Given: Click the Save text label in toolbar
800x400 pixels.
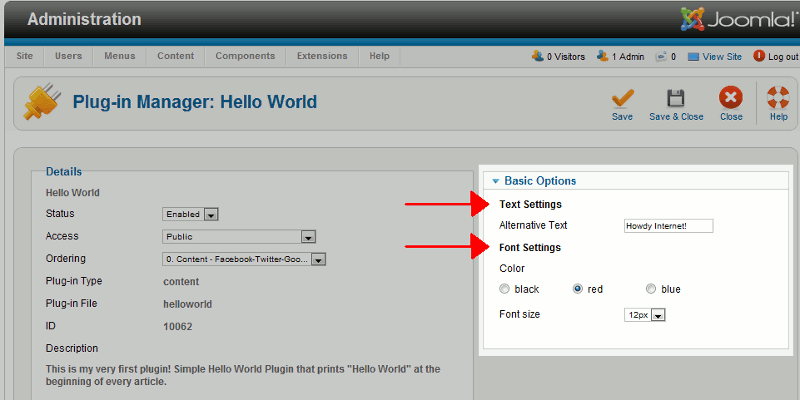Looking at the screenshot, I should [x=622, y=117].
